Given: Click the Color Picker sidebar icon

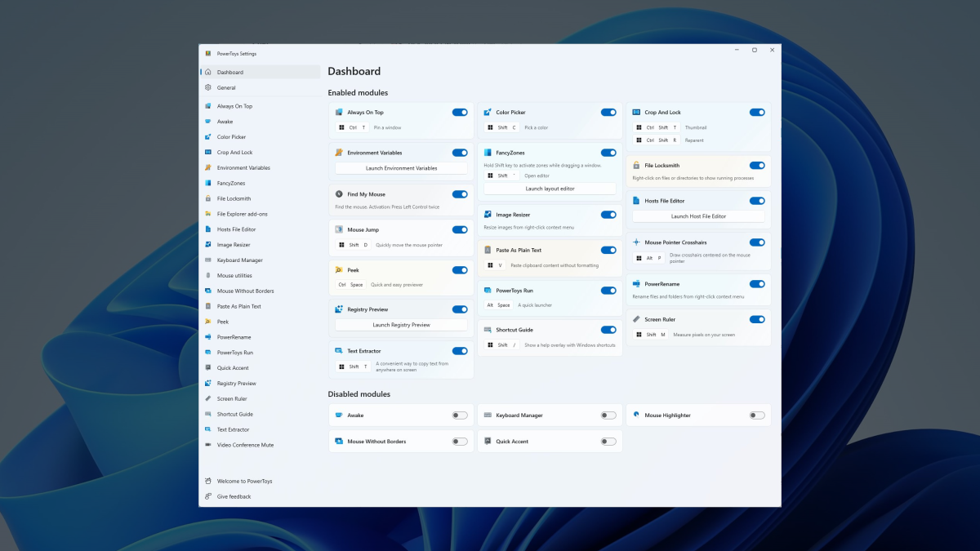Looking at the screenshot, I should pyautogui.click(x=208, y=137).
